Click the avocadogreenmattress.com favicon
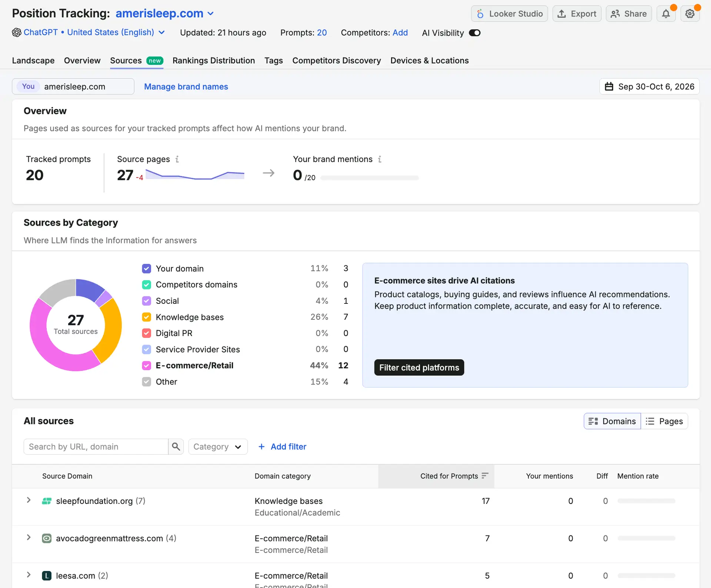 (x=47, y=538)
